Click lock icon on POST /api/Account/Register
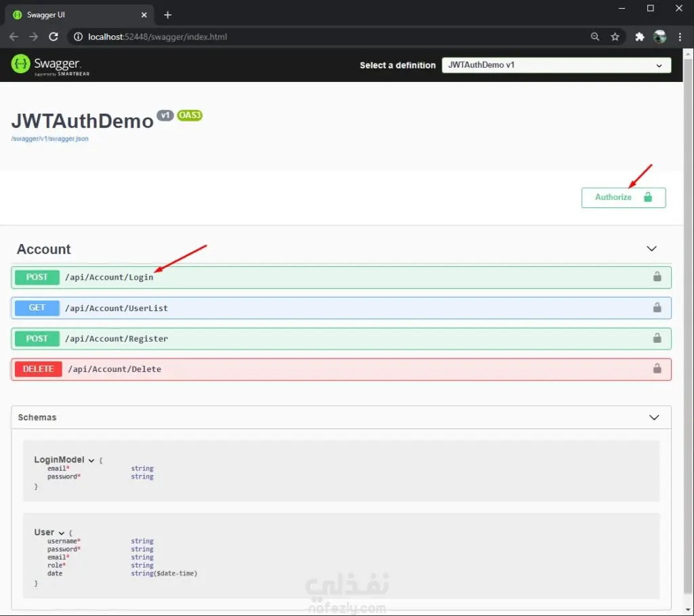Viewport: 694px width, 616px height. (657, 338)
